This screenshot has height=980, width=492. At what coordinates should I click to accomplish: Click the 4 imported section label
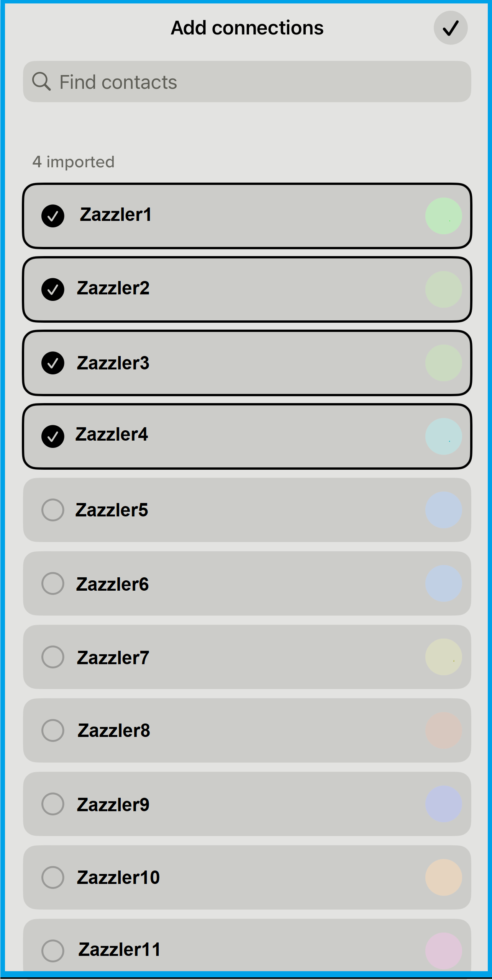point(74,162)
